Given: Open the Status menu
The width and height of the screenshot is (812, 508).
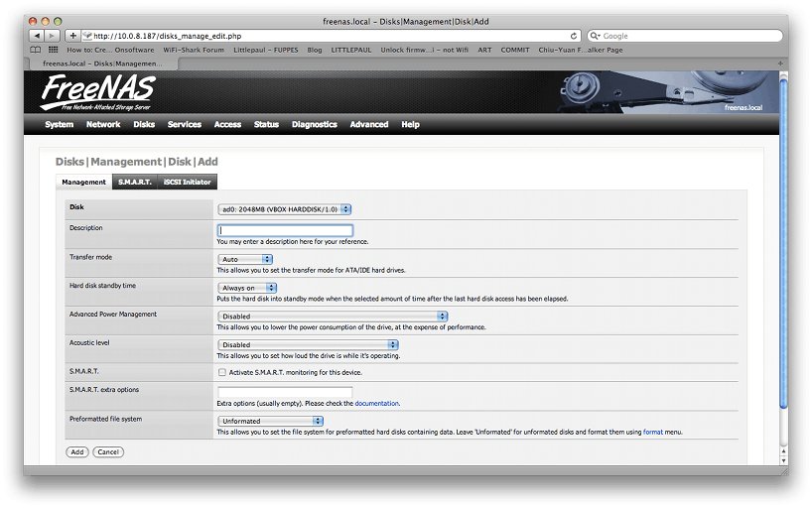Looking at the screenshot, I should (266, 124).
